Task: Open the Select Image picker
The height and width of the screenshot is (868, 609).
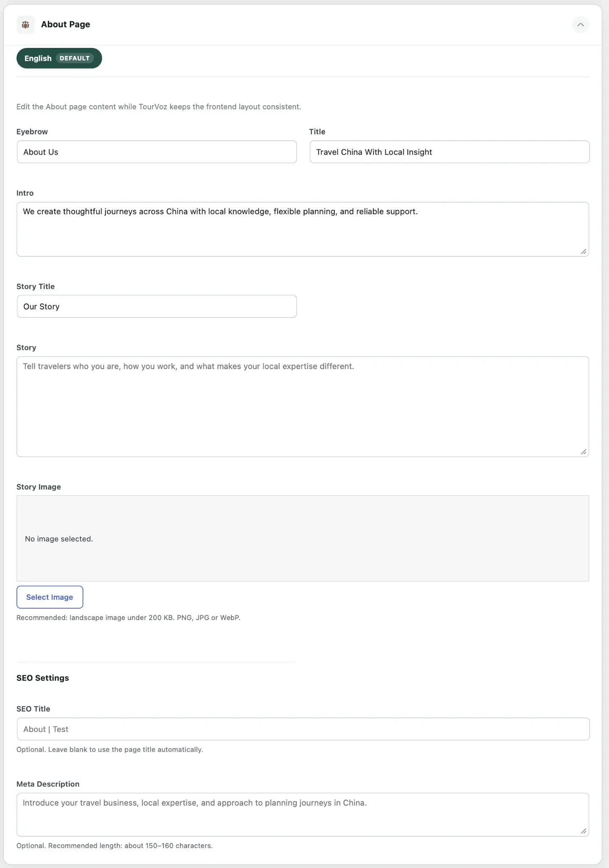Action: [50, 597]
